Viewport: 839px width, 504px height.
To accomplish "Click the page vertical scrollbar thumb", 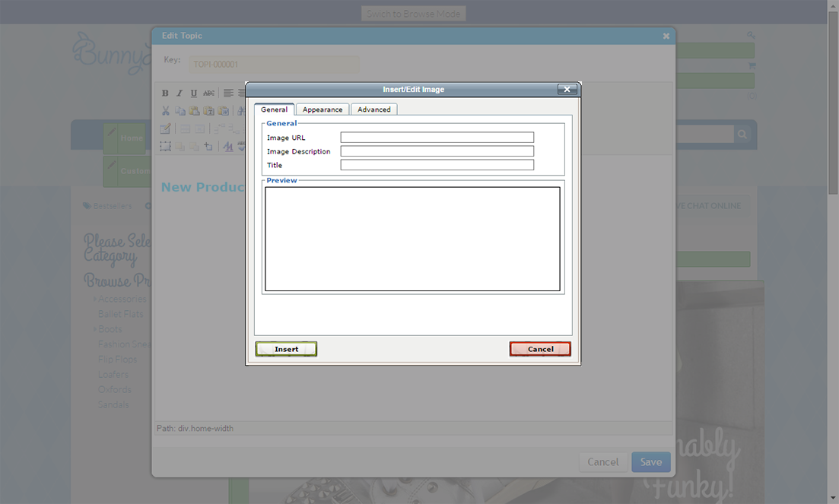I will click(833, 102).
